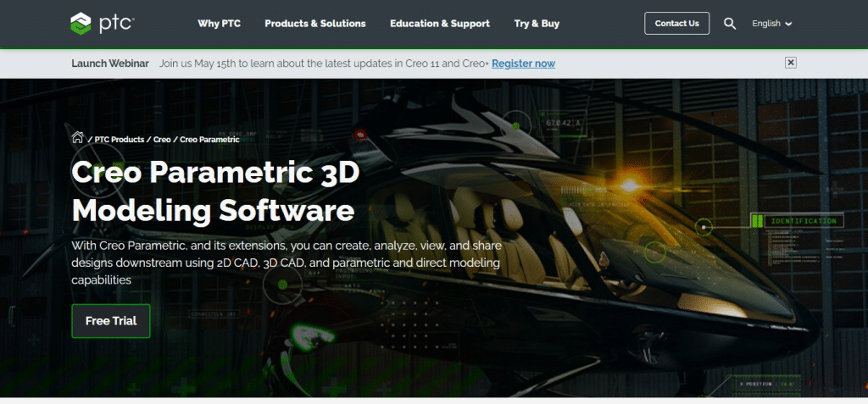
Task: Open the search magnifier icon
Action: coord(730,24)
